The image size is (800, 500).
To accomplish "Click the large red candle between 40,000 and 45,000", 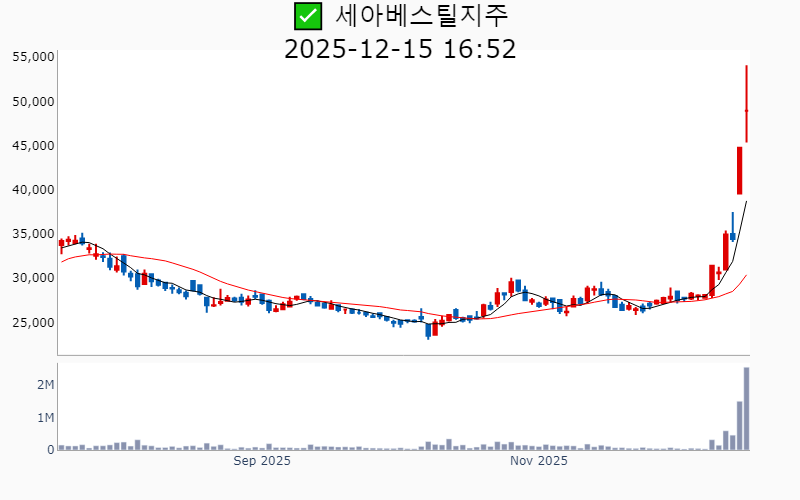I will tap(739, 170).
